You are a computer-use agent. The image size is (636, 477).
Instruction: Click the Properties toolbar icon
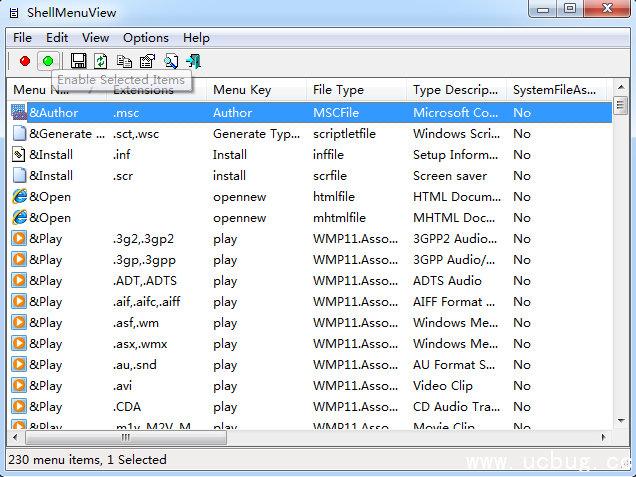[147, 61]
